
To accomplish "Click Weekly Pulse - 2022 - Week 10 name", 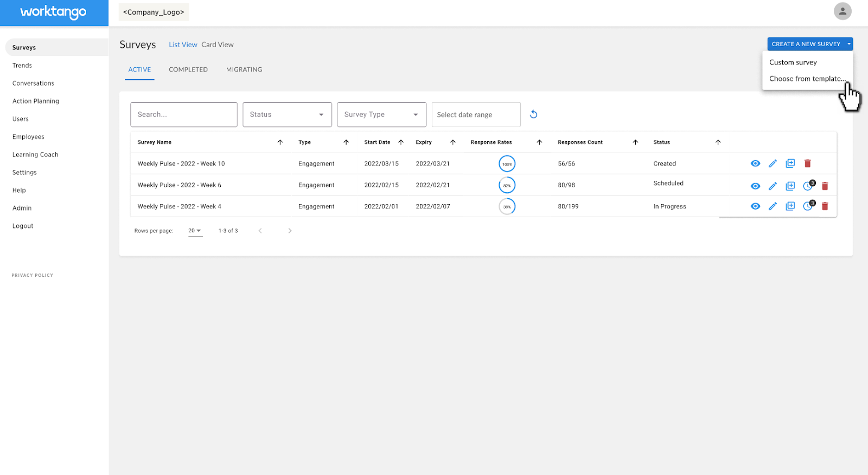I will pyautogui.click(x=181, y=163).
